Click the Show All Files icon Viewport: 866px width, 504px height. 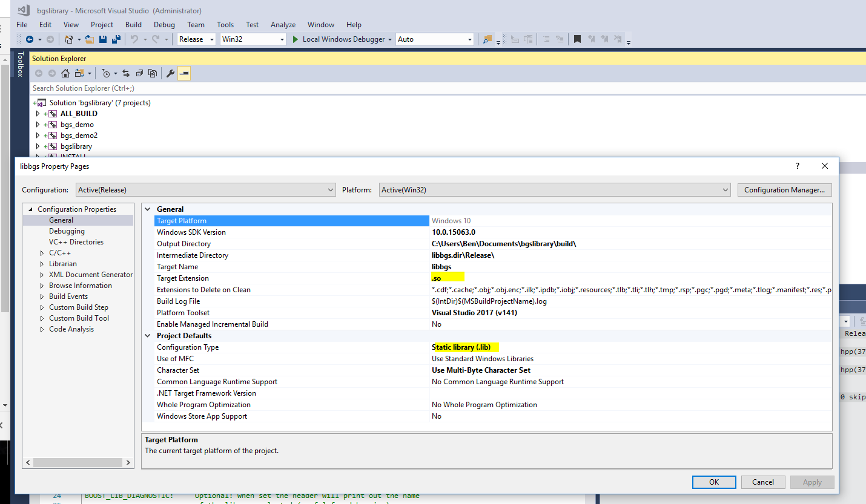tap(153, 73)
